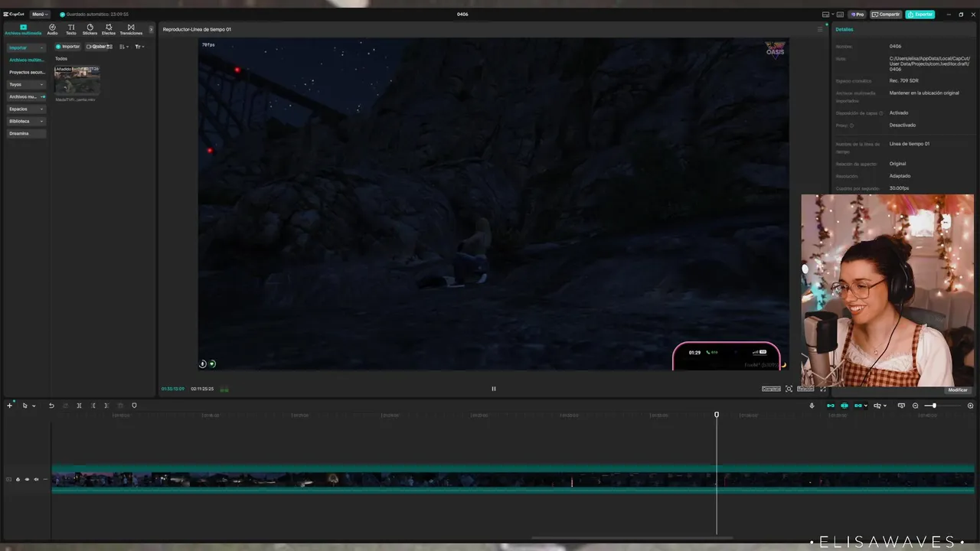The width and height of the screenshot is (980, 551).
Task: Select the imported mkv video thumbnail
Action: click(77, 80)
